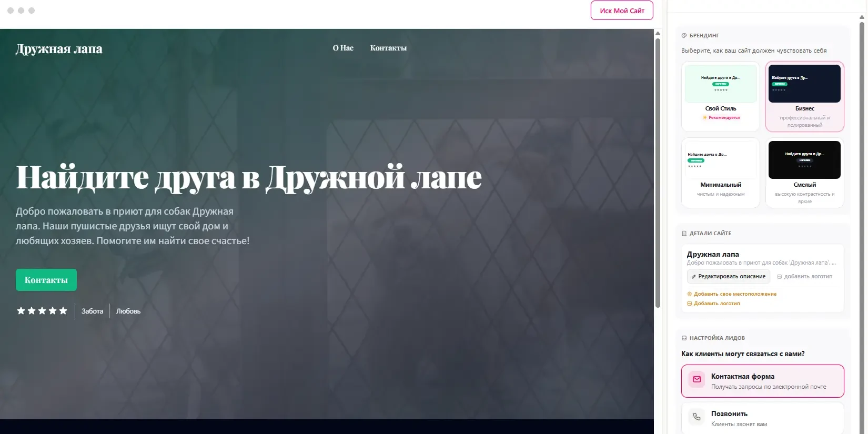The width and height of the screenshot is (868, 434).
Task: Click the five-star rating in the hero
Action: click(x=42, y=311)
